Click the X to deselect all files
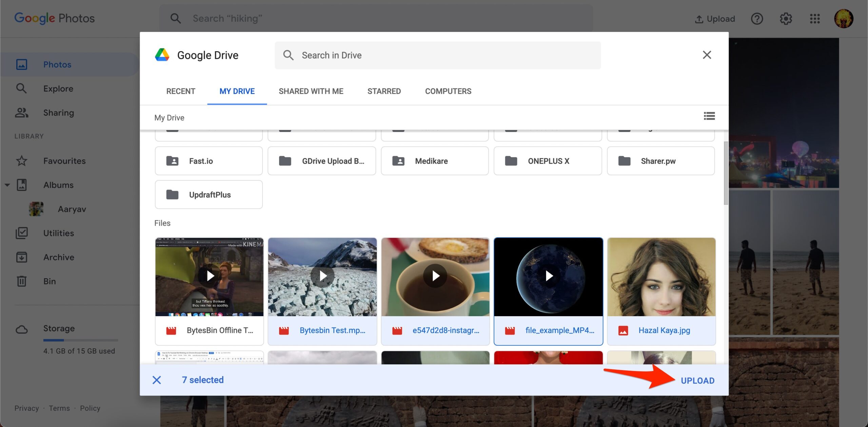 point(157,380)
